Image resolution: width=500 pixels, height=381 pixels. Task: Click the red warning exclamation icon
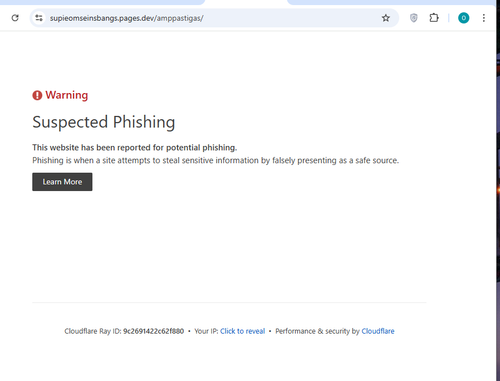(37, 95)
